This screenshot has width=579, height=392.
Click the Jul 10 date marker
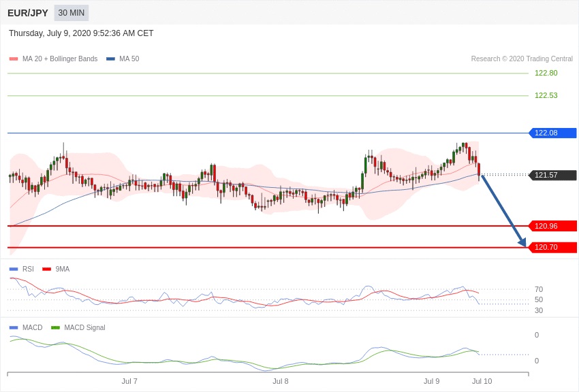[x=482, y=381]
